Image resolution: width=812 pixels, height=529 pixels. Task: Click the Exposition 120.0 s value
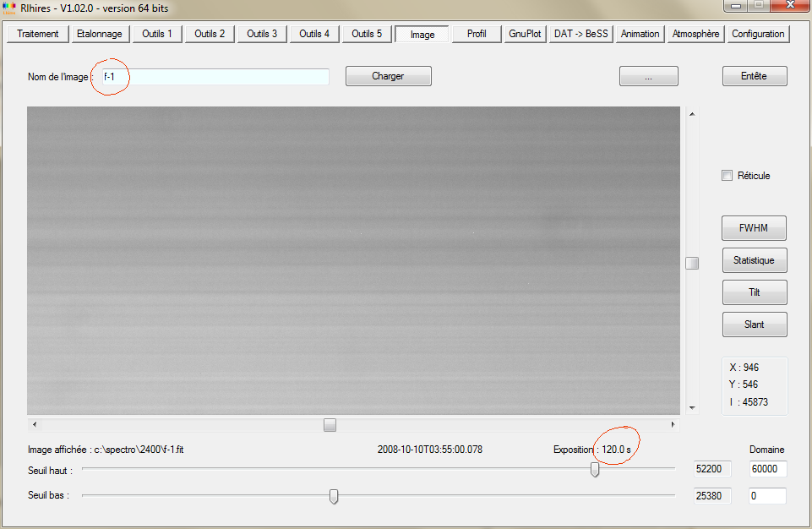(616, 450)
